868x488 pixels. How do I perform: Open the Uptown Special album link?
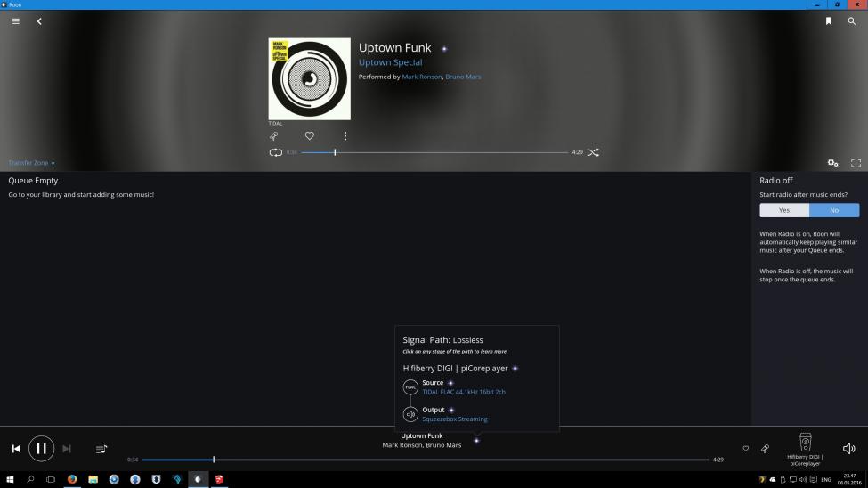(390, 62)
